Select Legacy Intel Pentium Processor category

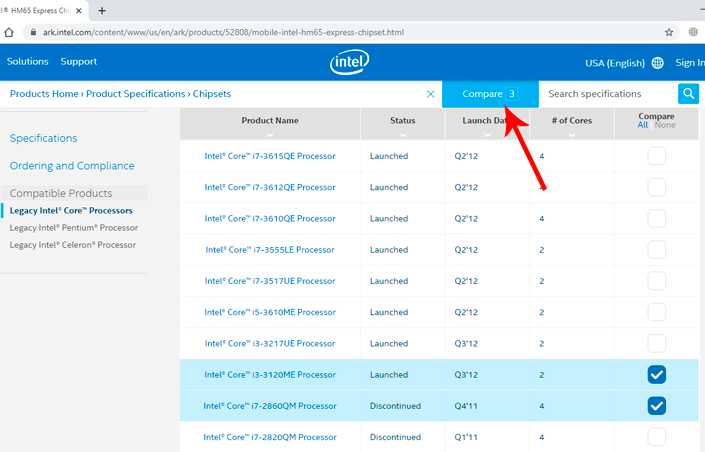coord(74,228)
